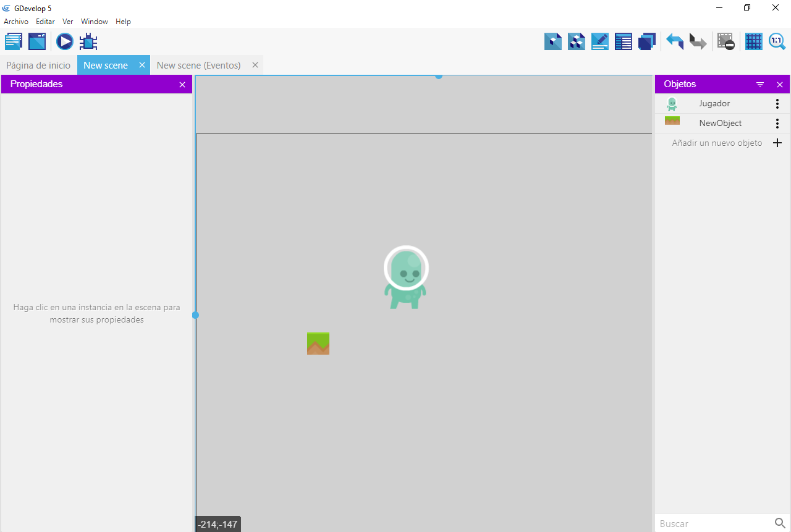Click the Buscar object search field
Image resolution: width=791 pixels, height=532 pixels.
714,523
